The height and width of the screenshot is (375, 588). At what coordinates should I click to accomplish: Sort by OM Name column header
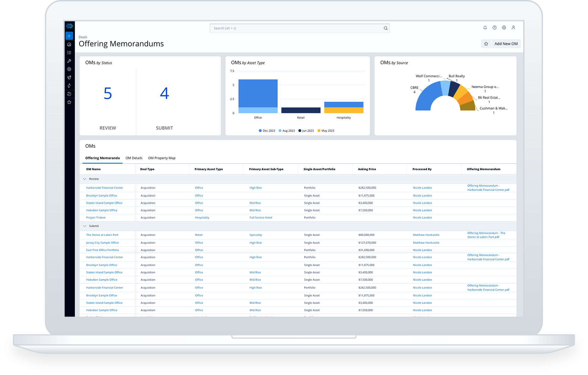pyautogui.click(x=93, y=169)
